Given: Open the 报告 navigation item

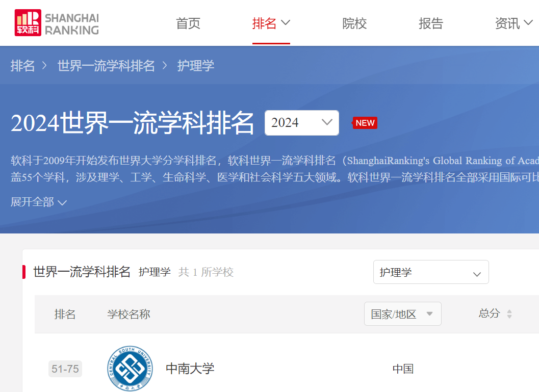Looking at the screenshot, I should pyautogui.click(x=431, y=23).
